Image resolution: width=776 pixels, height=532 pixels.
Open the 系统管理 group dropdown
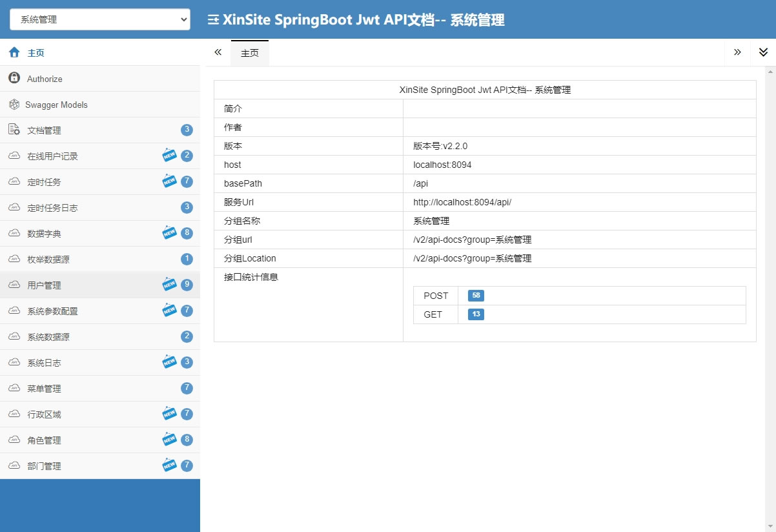click(100, 19)
